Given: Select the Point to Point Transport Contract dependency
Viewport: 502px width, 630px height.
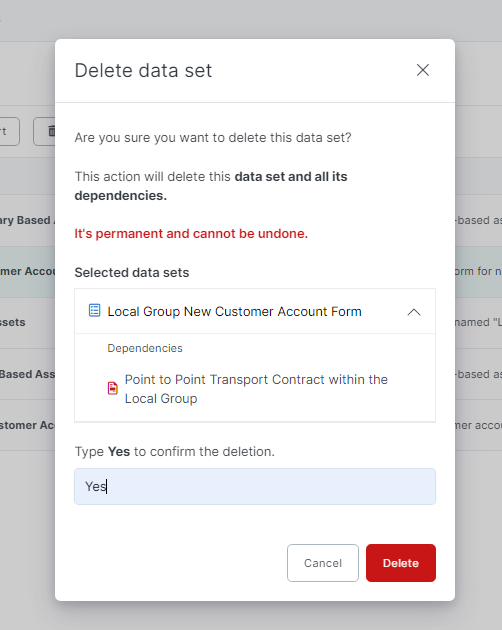Looking at the screenshot, I should [256, 389].
